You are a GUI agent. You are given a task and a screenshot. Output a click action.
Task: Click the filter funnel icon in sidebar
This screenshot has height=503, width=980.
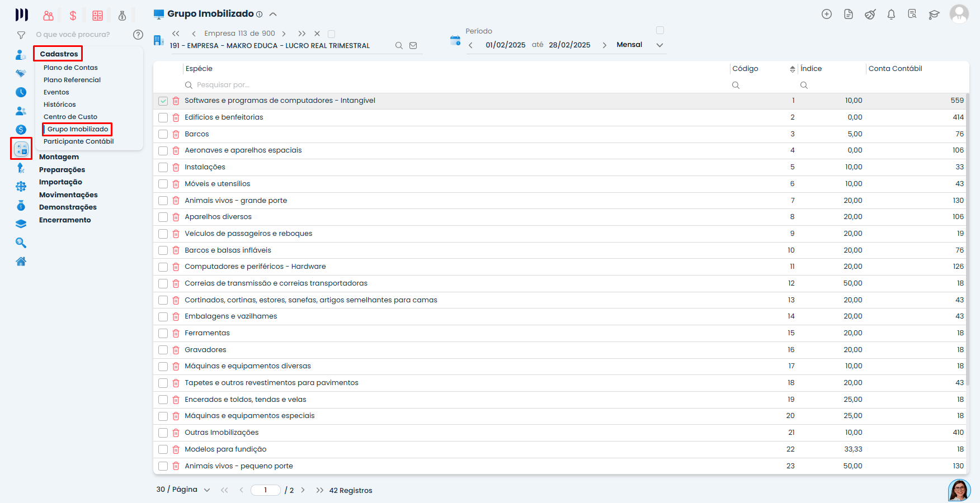[21, 35]
